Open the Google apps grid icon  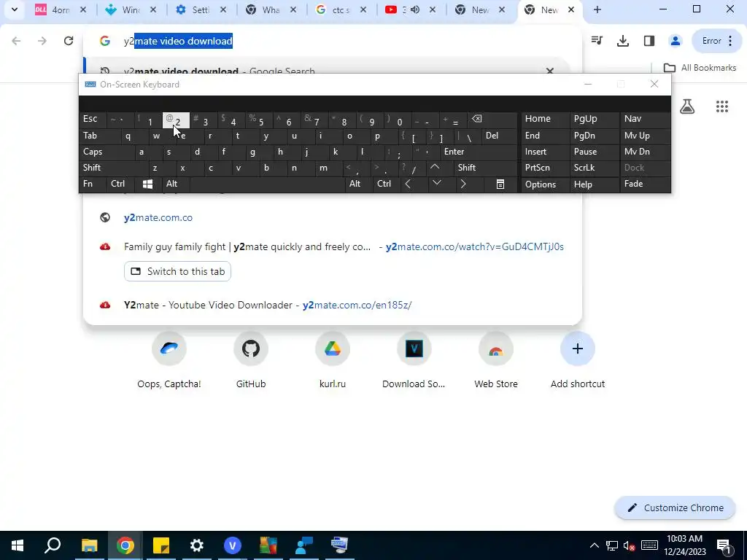tap(722, 106)
